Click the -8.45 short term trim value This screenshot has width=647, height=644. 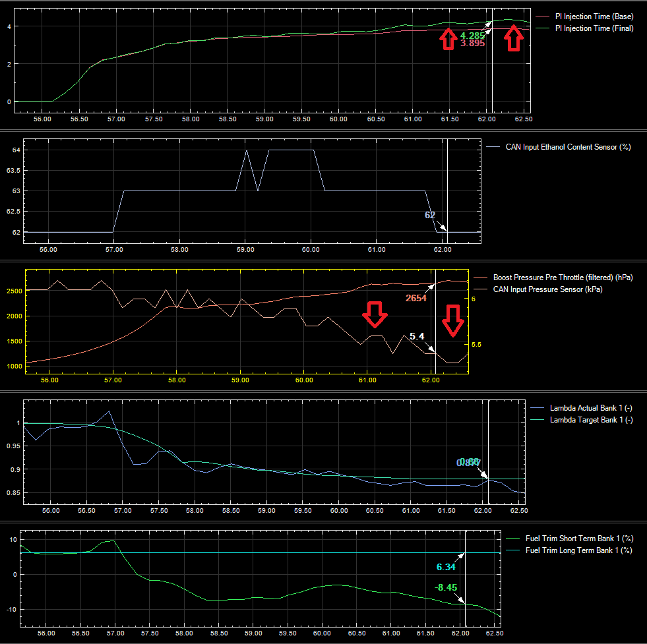coord(446,587)
